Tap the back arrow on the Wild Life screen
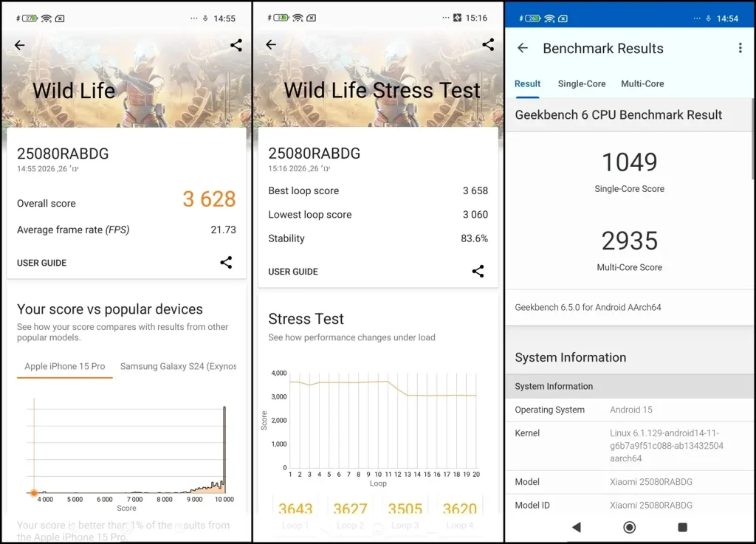The height and width of the screenshot is (544, 756). [19, 45]
